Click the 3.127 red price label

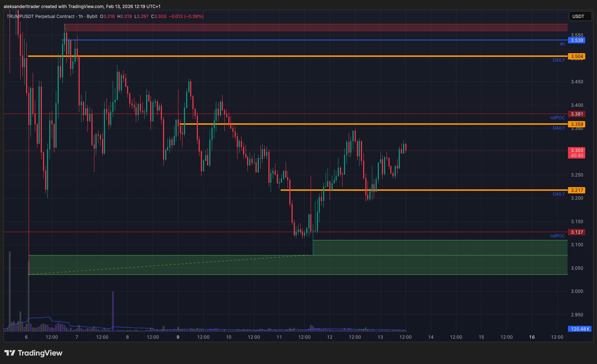coord(576,232)
